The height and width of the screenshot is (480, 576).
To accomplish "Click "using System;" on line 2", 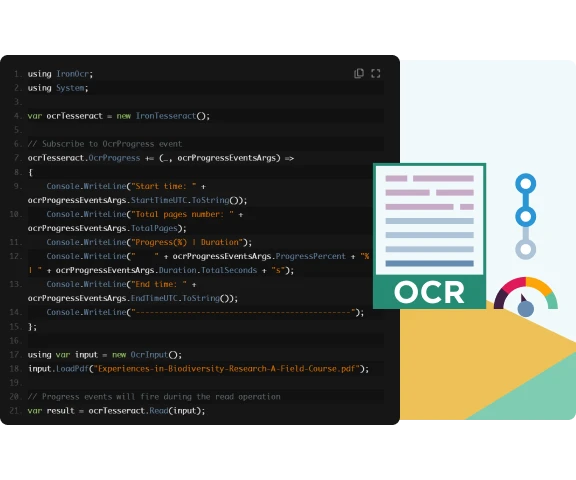I will click(x=58, y=88).
